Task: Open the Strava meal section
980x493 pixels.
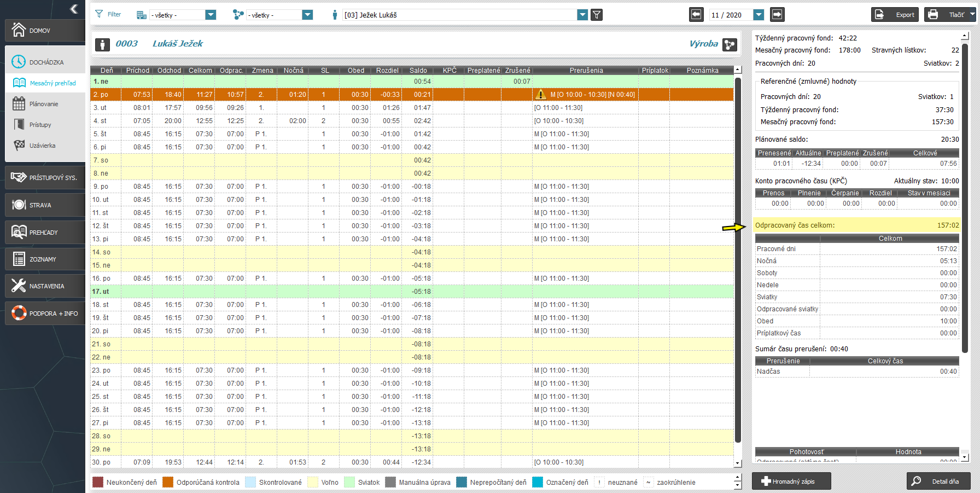Action: tap(45, 205)
